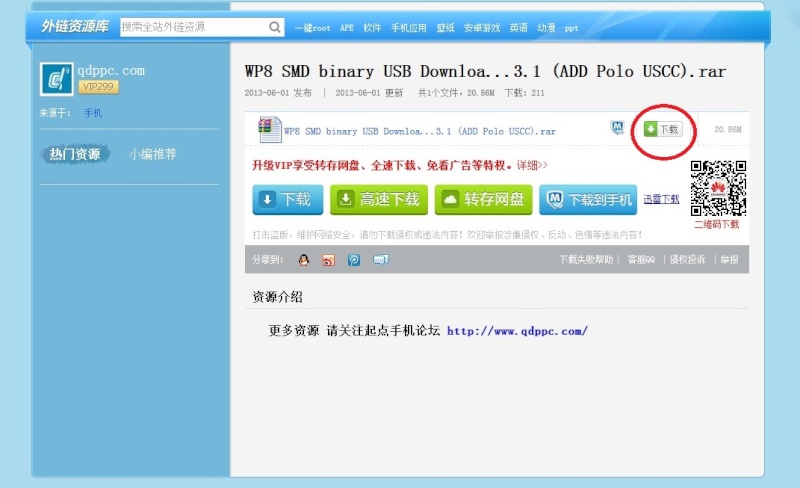Open 客服QQ link
Image resolution: width=800 pixels, height=488 pixels.
click(x=641, y=260)
